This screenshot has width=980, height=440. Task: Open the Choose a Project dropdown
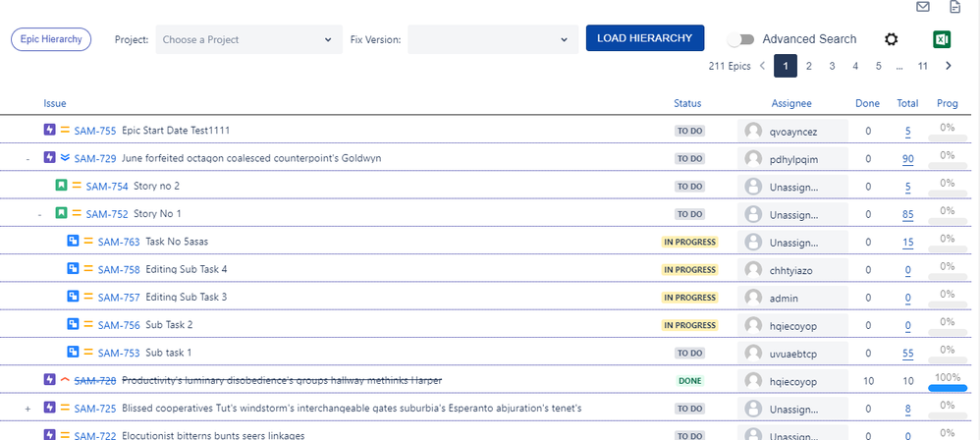245,39
